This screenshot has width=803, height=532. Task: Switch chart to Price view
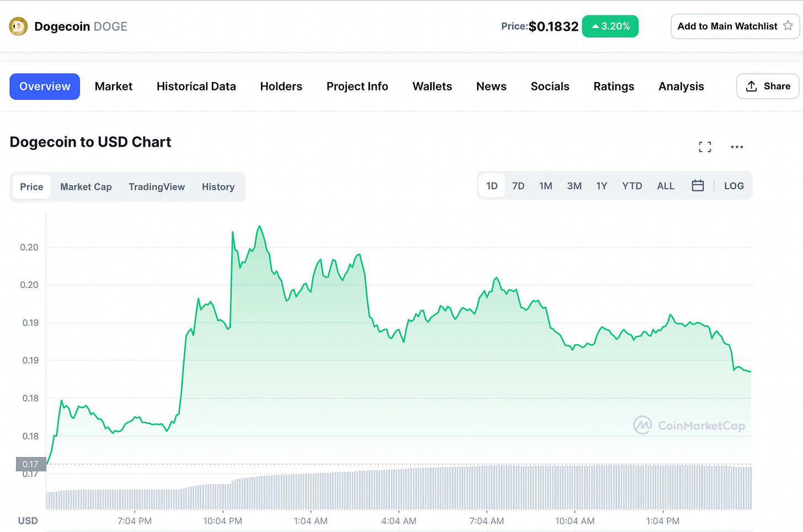31,187
